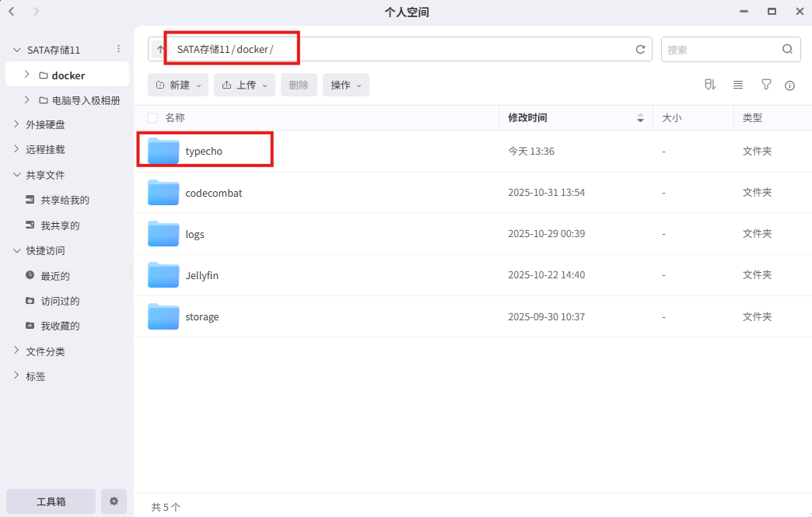Screen dimensions: 812x517
Task: Click the 上传 upload button
Action: click(244, 85)
